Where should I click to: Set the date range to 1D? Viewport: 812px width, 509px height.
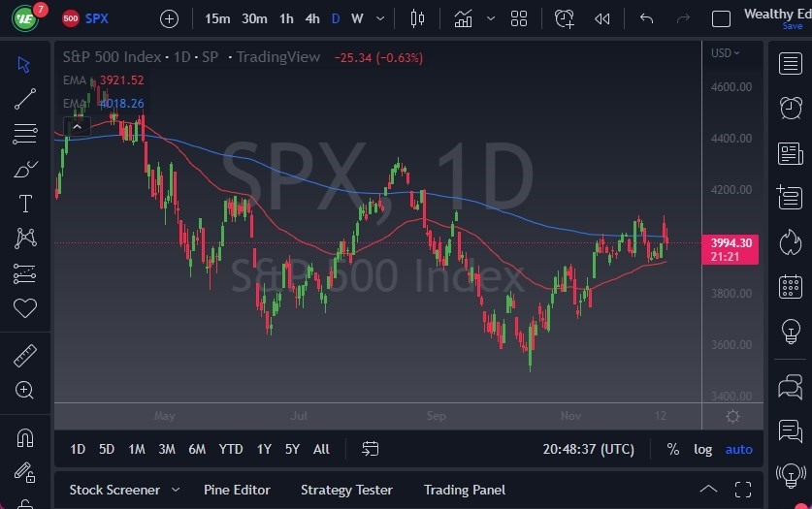tap(78, 449)
